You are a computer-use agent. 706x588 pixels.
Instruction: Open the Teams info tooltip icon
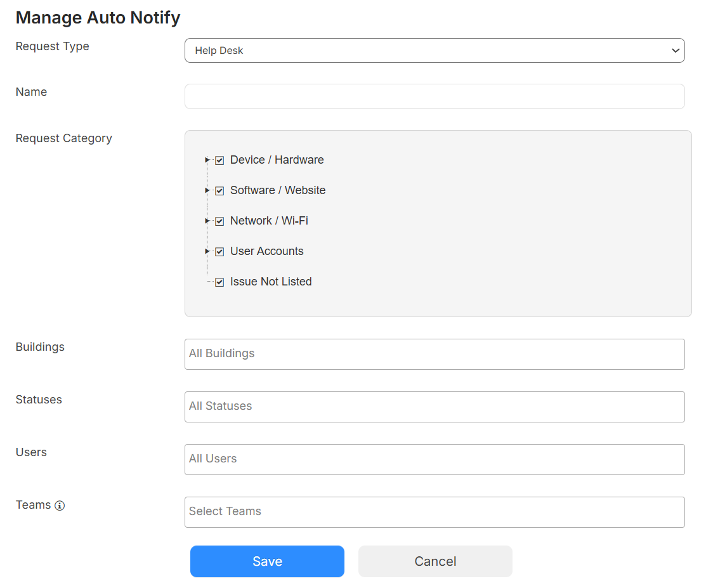(60, 506)
